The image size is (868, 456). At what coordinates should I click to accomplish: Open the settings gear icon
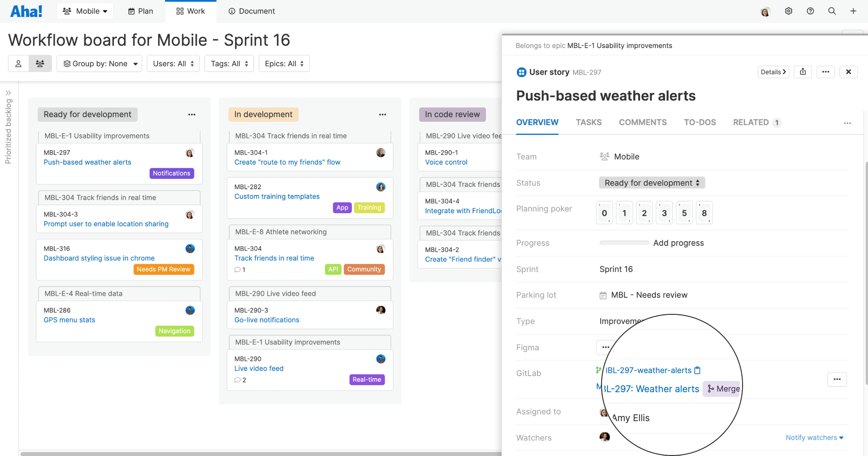[x=788, y=11]
